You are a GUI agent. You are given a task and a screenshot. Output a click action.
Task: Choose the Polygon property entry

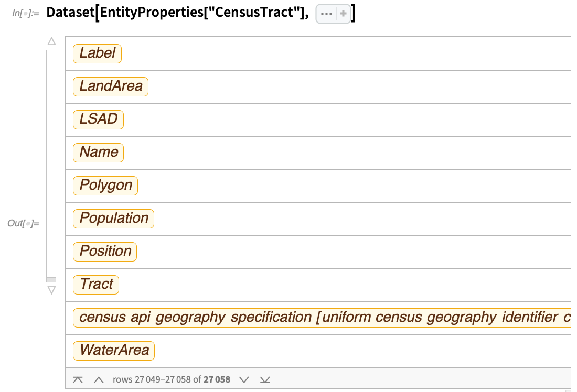105,186
